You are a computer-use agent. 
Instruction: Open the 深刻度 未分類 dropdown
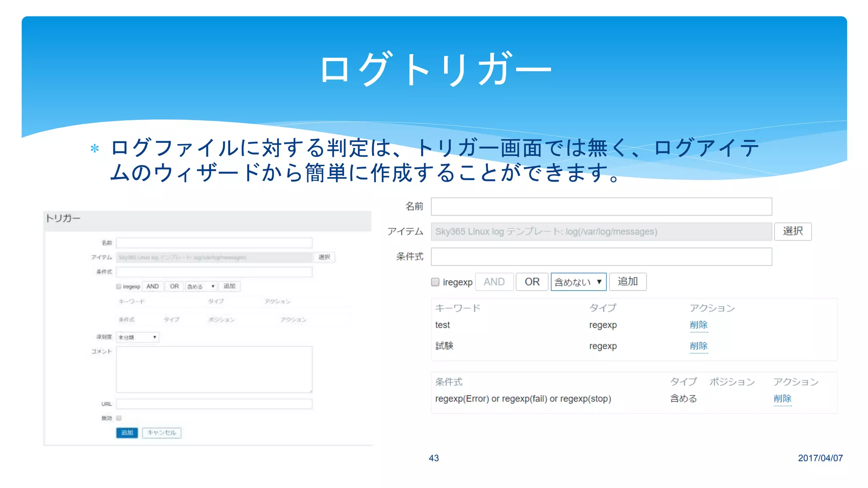pyautogui.click(x=137, y=337)
